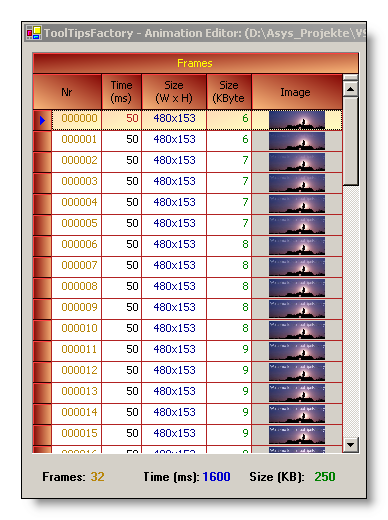Click the thumbnail image of frame 000015
This screenshot has height=520, width=388.
pos(297,435)
